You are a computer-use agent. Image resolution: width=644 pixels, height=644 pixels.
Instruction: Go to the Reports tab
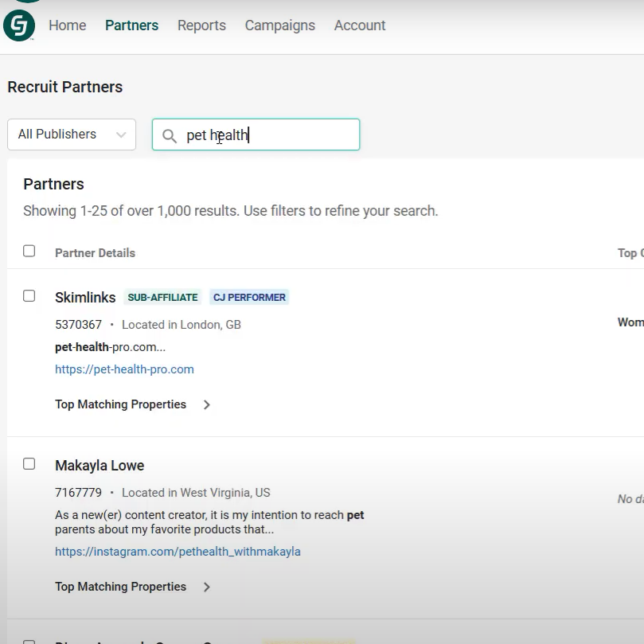click(201, 25)
